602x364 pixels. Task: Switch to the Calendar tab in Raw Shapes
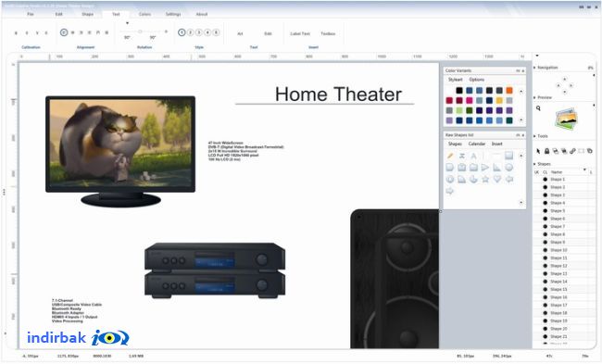[477, 144]
